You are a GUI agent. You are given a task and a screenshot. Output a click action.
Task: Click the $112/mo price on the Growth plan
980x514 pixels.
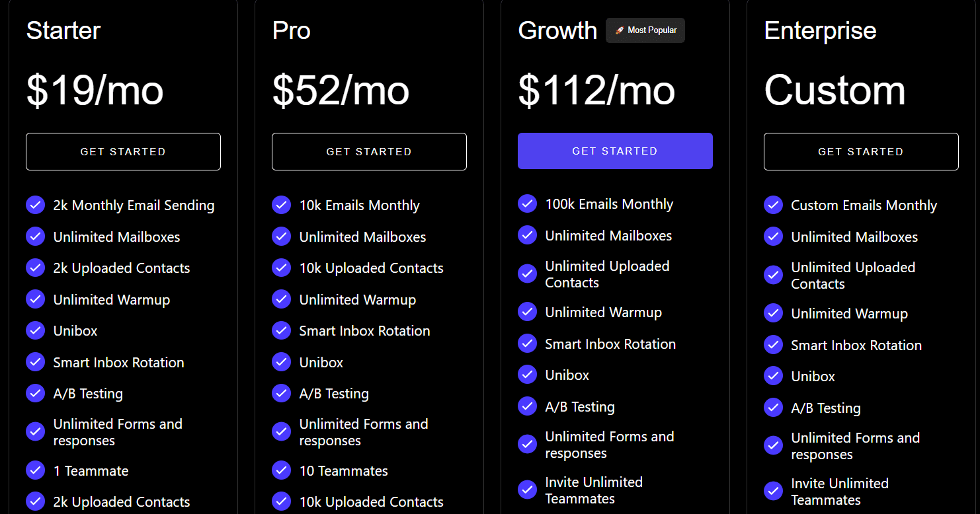[x=596, y=91]
